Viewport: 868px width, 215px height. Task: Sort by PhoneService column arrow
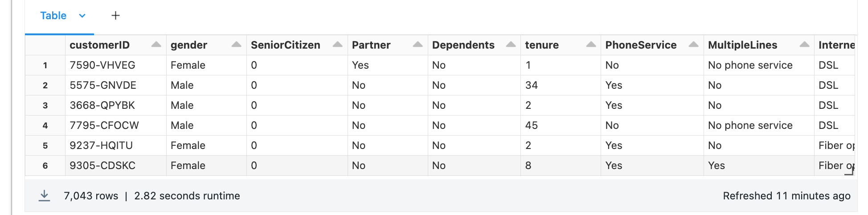(x=693, y=45)
